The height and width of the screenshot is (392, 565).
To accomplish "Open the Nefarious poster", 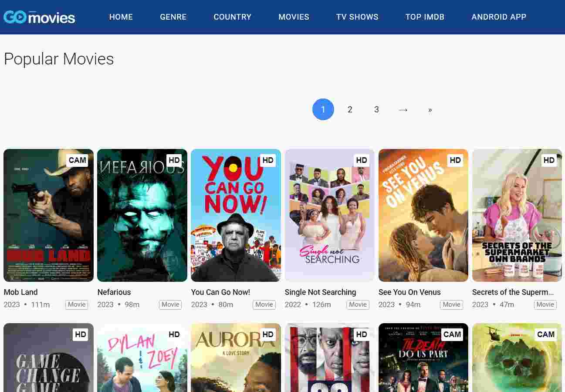I will [142, 215].
